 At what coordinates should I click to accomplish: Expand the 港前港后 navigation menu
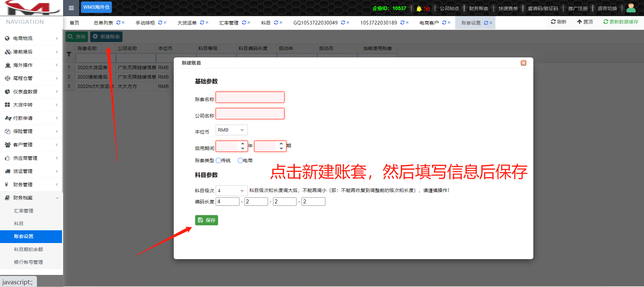pos(31,52)
